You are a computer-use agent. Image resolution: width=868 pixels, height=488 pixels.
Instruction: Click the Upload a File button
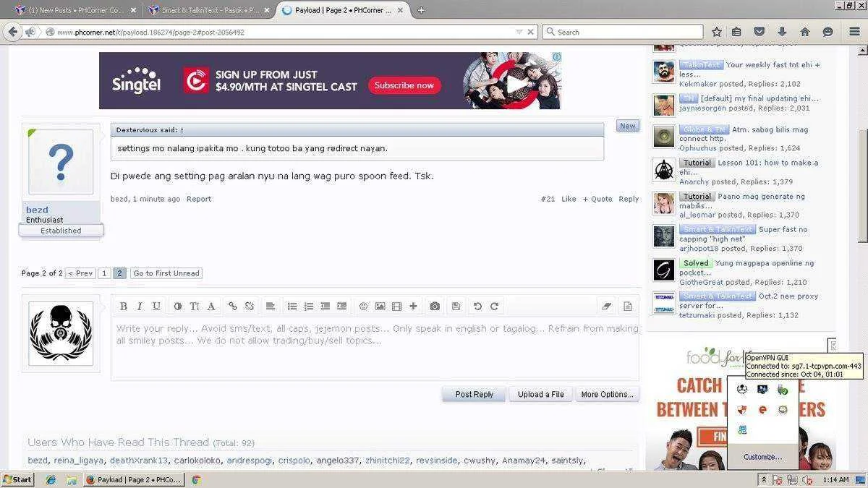541,394
